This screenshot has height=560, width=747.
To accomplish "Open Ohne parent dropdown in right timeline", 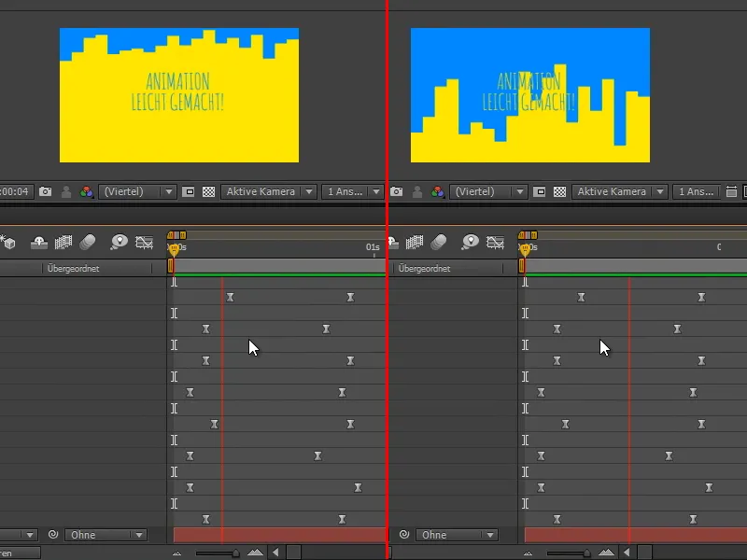I will click(457, 535).
